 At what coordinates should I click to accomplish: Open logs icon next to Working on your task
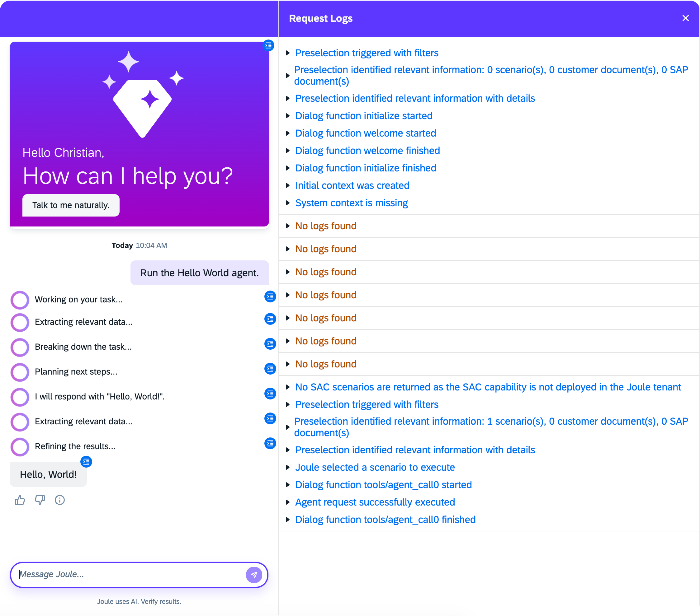[x=270, y=296]
